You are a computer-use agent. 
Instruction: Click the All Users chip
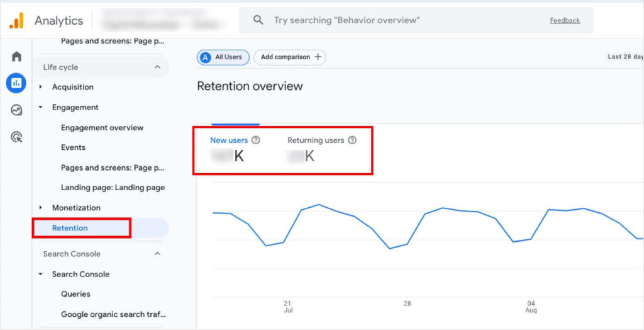coord(223,57)
